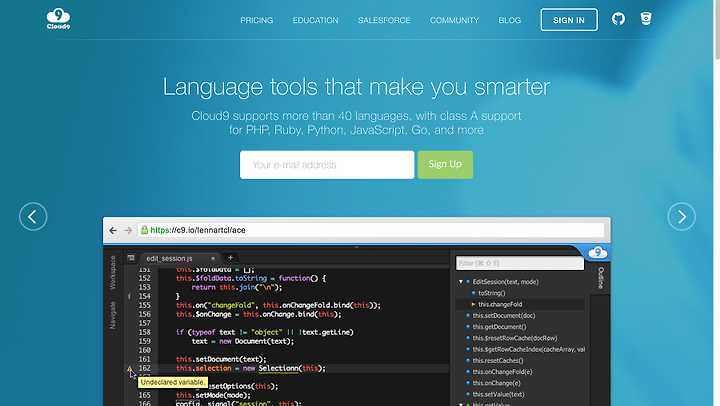Open the Navigate side panel
Viewport: 720px width, 406px height.
coord(112,316)
